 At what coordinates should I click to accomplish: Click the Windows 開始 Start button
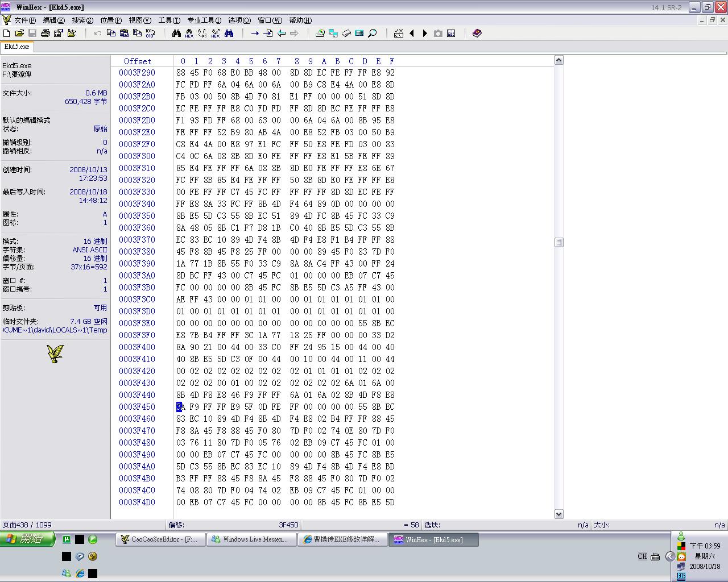click(27, 539)
